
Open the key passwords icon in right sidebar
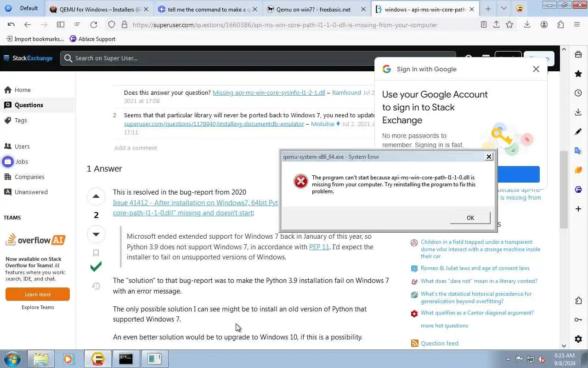(578, 320)
